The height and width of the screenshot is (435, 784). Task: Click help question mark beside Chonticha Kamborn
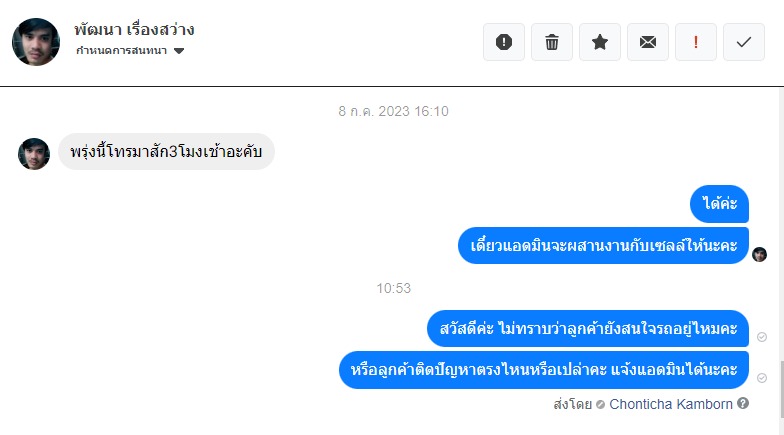pyautogui.click(x=743, y=403)
